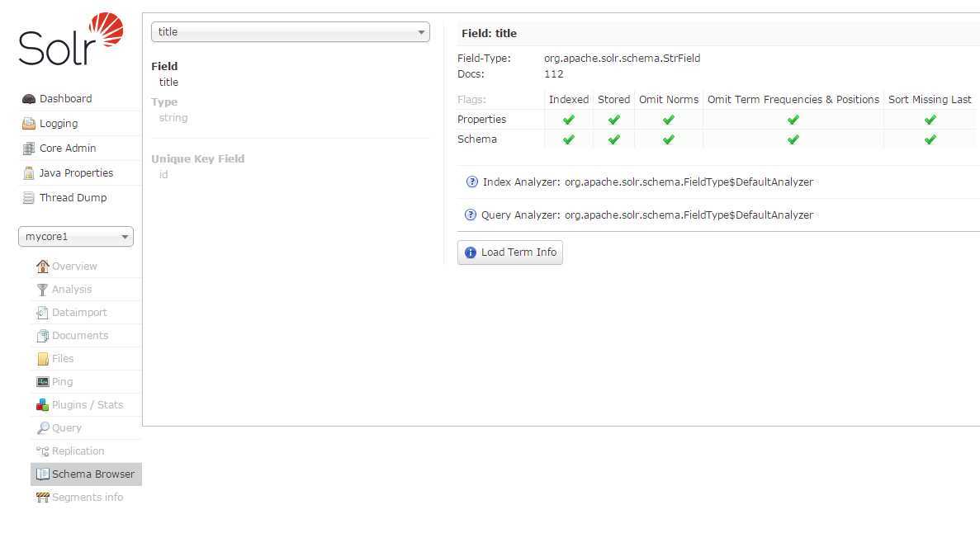Click the Schema row Stored checkmark
Viewport: 980px width, 552px height.
[x=614, y=139]
